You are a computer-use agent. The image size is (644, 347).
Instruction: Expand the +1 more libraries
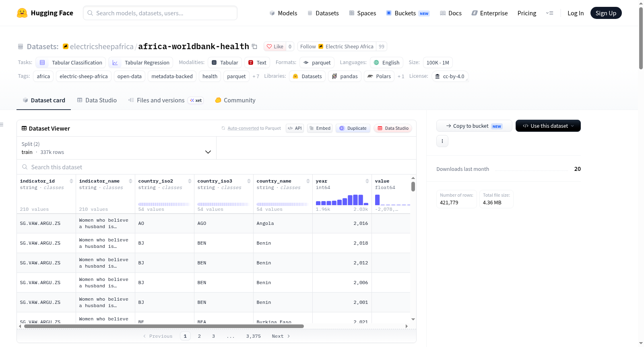tap(401, 76)
